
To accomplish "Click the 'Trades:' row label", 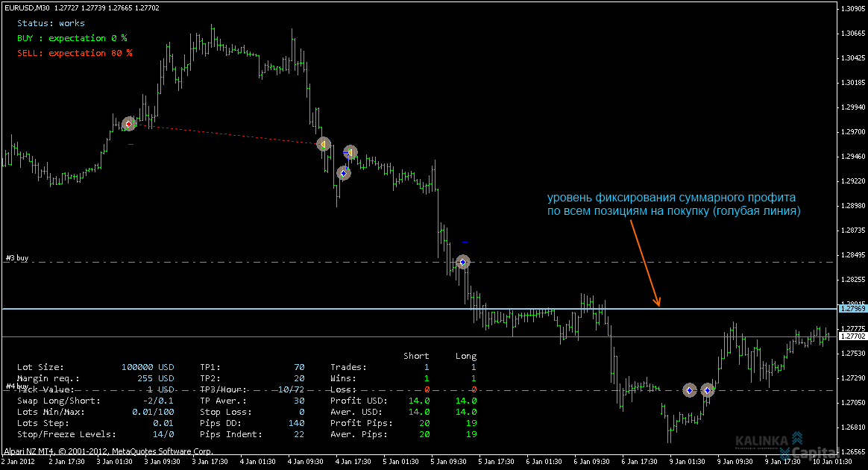I will tap(349, 367).
